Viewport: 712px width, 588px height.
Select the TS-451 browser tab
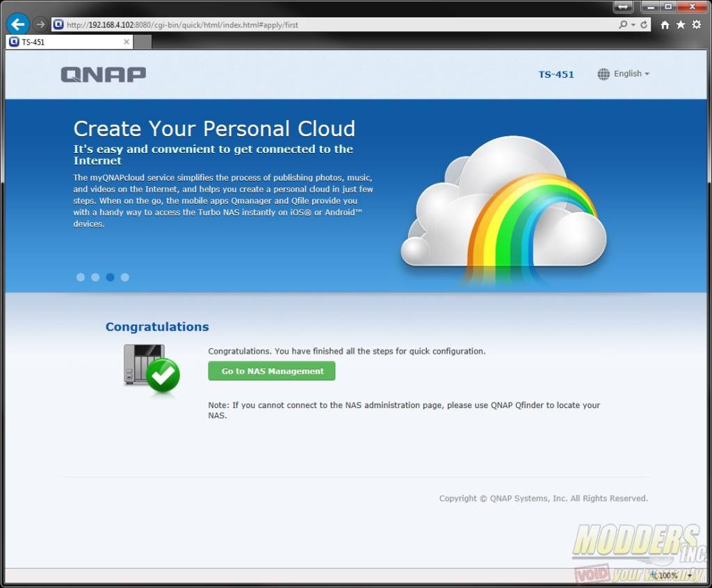click(70, 42)
